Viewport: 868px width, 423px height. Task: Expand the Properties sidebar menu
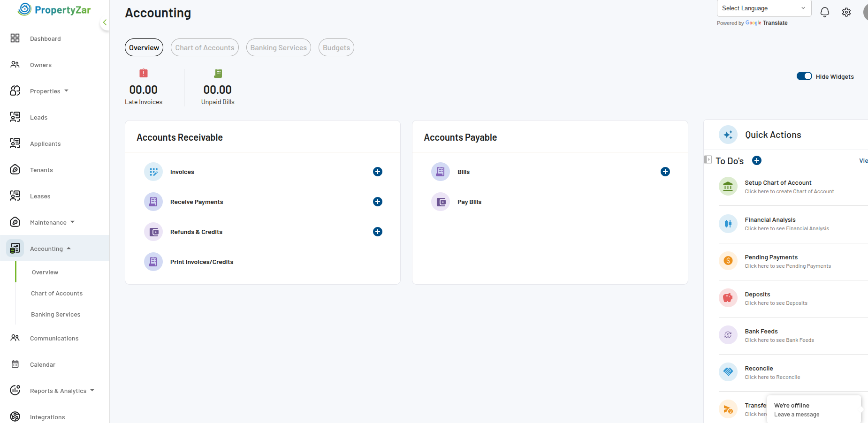pos(49,91)
